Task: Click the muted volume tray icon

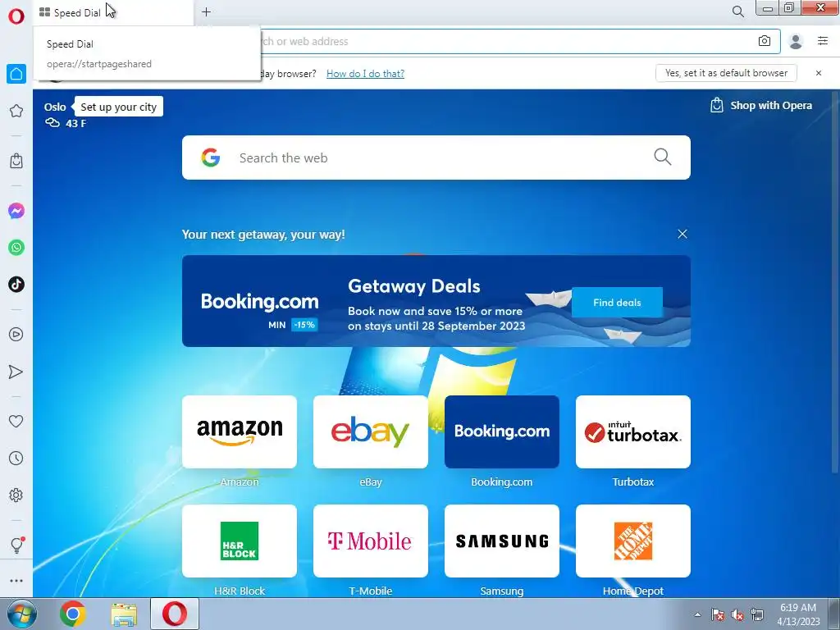Action: point(737,614)
